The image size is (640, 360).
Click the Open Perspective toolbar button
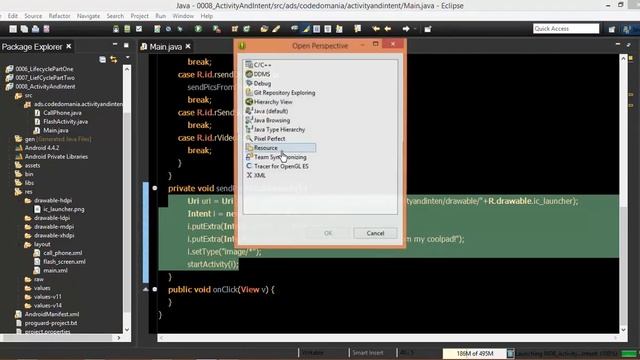coord(611,29)
